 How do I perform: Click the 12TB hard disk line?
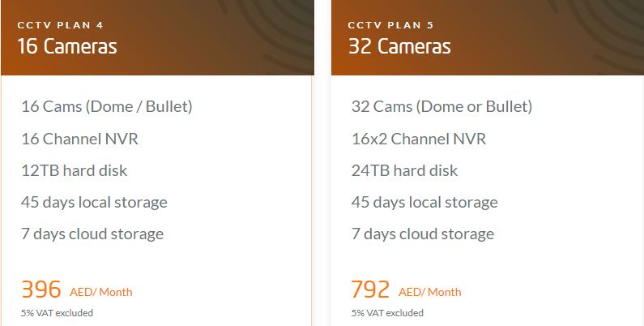click(x=75, y=170)
